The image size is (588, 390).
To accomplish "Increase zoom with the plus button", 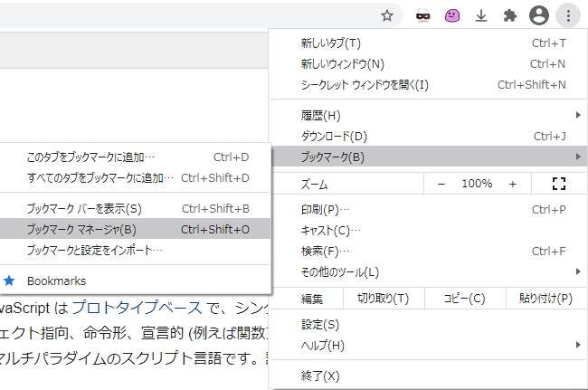I will (513, 184).
